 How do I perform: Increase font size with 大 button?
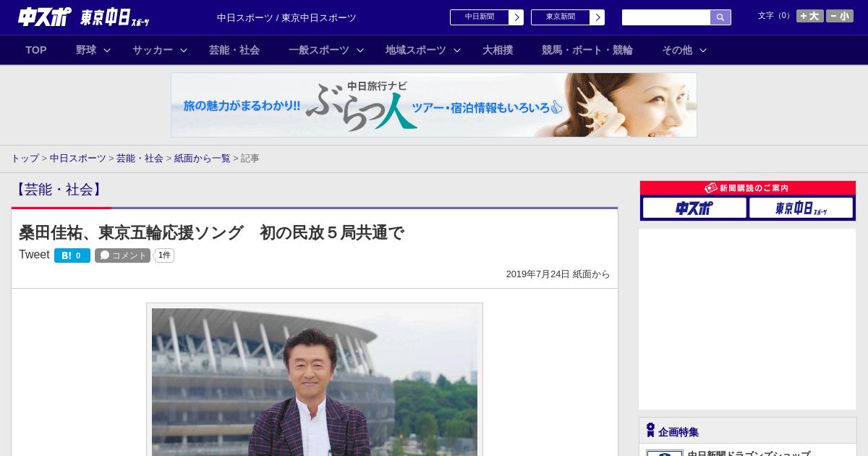coord(810,16)
